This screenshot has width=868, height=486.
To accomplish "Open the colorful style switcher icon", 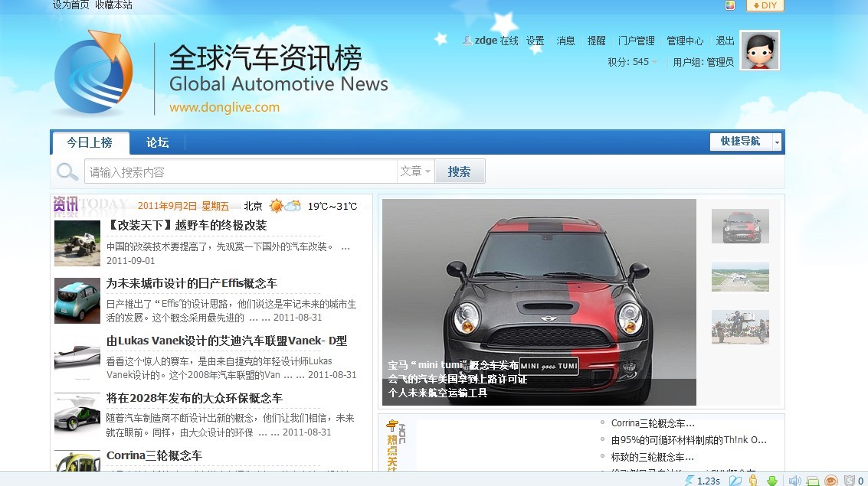I will (730, 5).
